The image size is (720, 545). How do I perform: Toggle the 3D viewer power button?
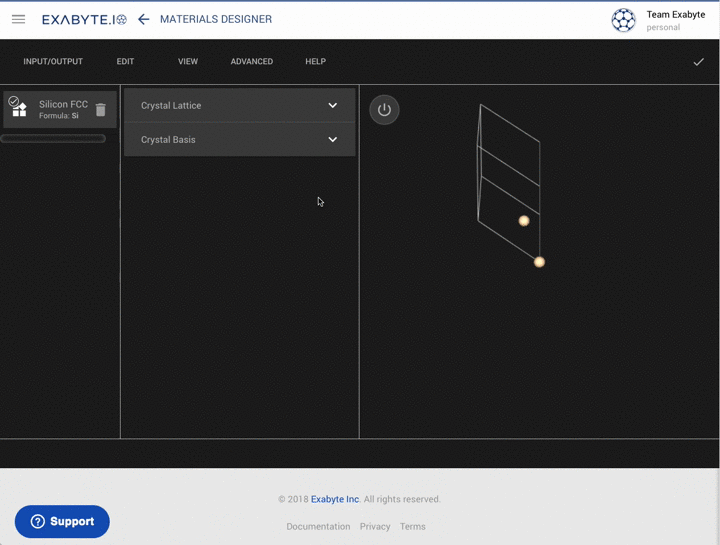tap(384, 110)
